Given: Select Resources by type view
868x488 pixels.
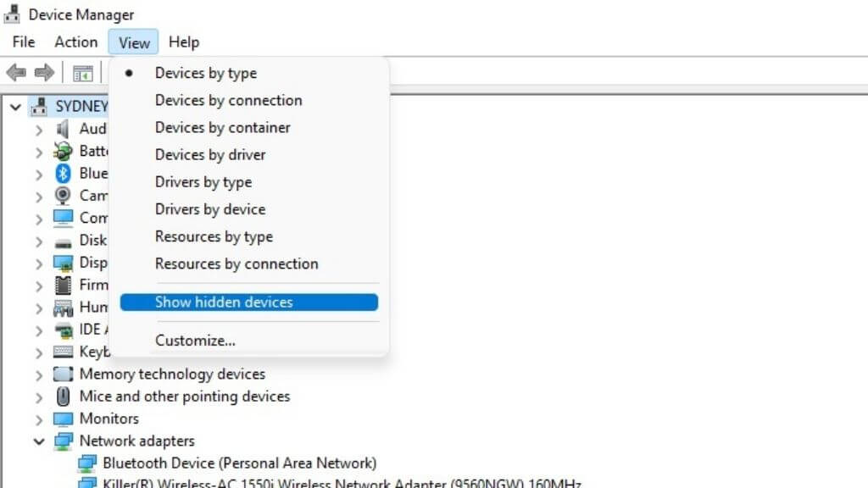Looking at the screenshot, I should tap(214, 236).
